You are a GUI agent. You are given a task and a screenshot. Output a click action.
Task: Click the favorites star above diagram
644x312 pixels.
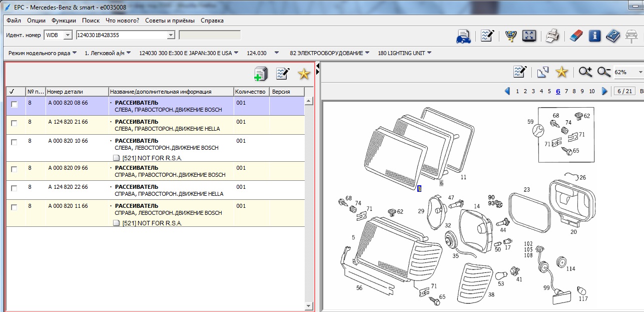pyautogui.click(x=561, y=72)
